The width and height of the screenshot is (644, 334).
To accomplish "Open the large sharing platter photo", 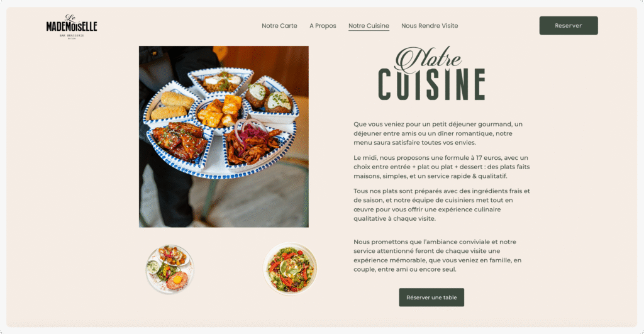I will click(224, 136).
